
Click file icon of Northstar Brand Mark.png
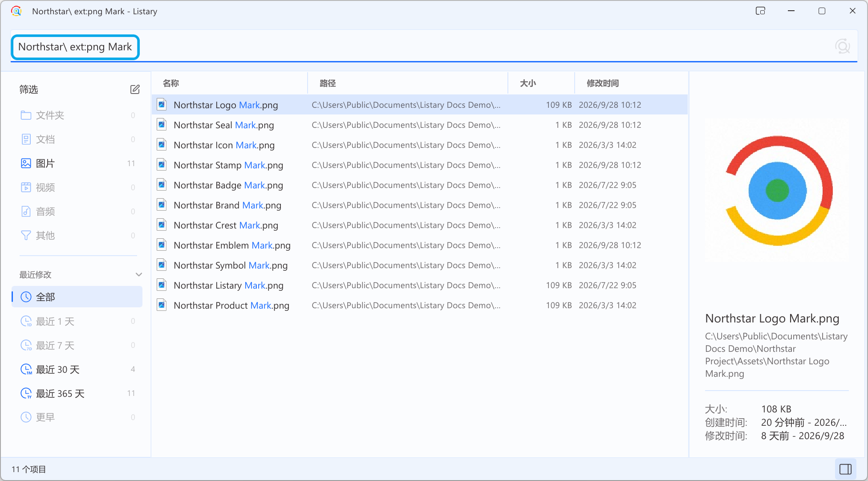pyautogui.click(x=162, y=205)
